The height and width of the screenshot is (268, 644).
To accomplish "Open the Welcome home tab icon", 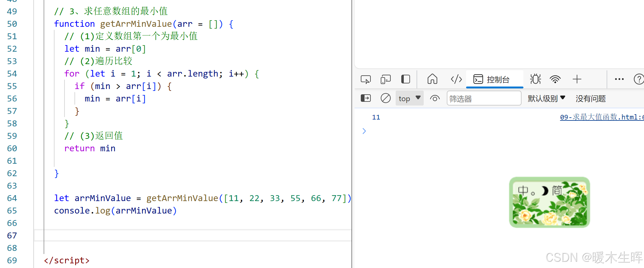I will click(x=432, y=79).
